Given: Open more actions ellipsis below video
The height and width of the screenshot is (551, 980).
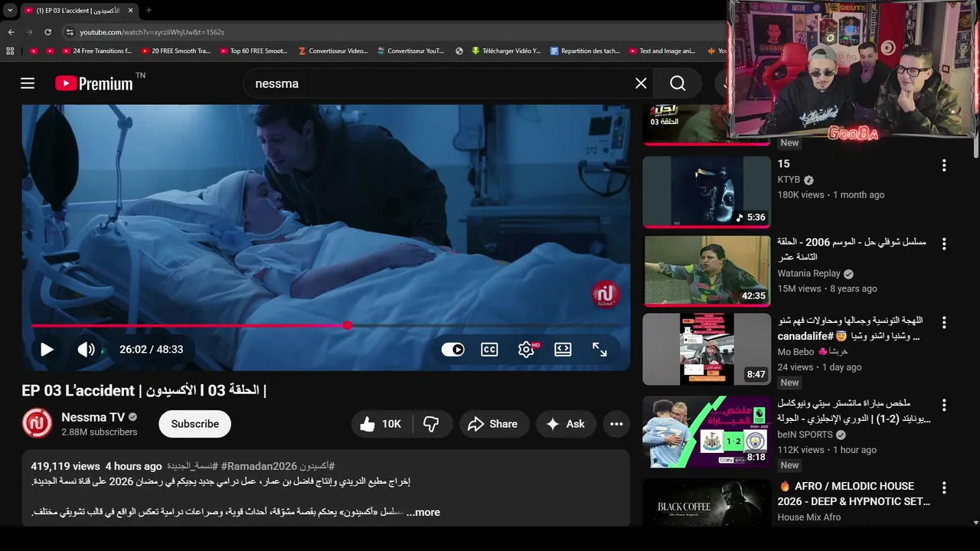Looking at the screenshot, I should coord(616,424).
